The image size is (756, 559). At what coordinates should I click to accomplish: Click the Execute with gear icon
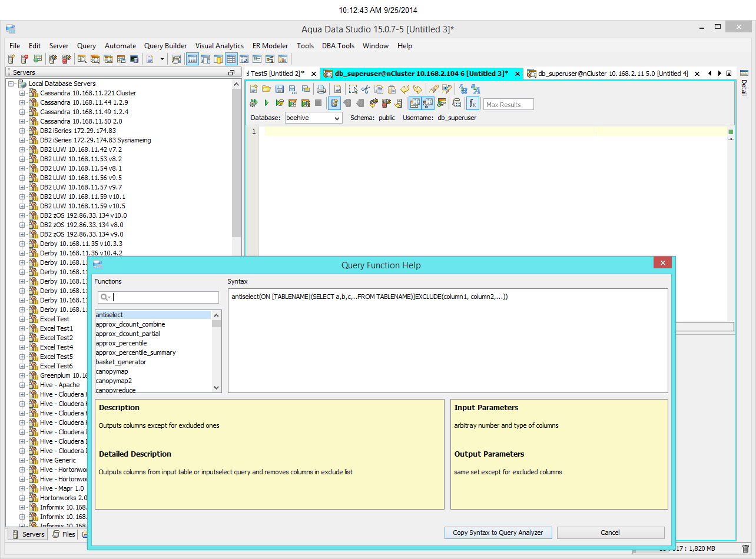(x=254, y=103)
